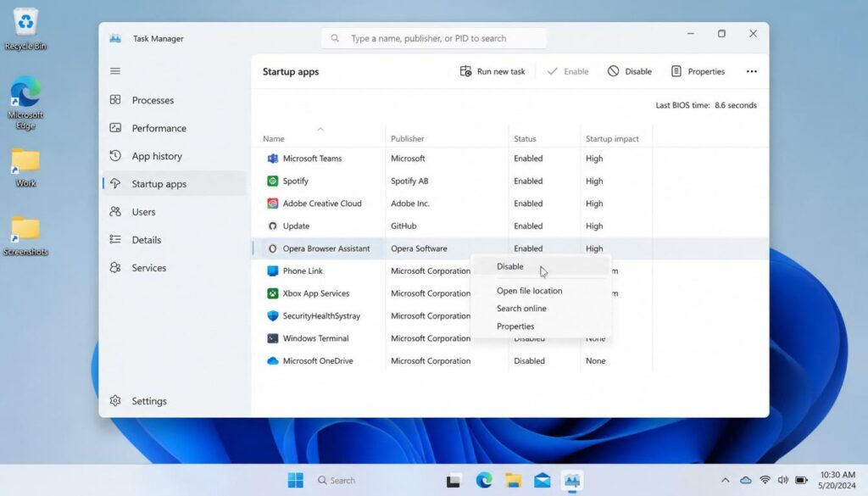Select the GitHub Update icon

coord(272,226)
